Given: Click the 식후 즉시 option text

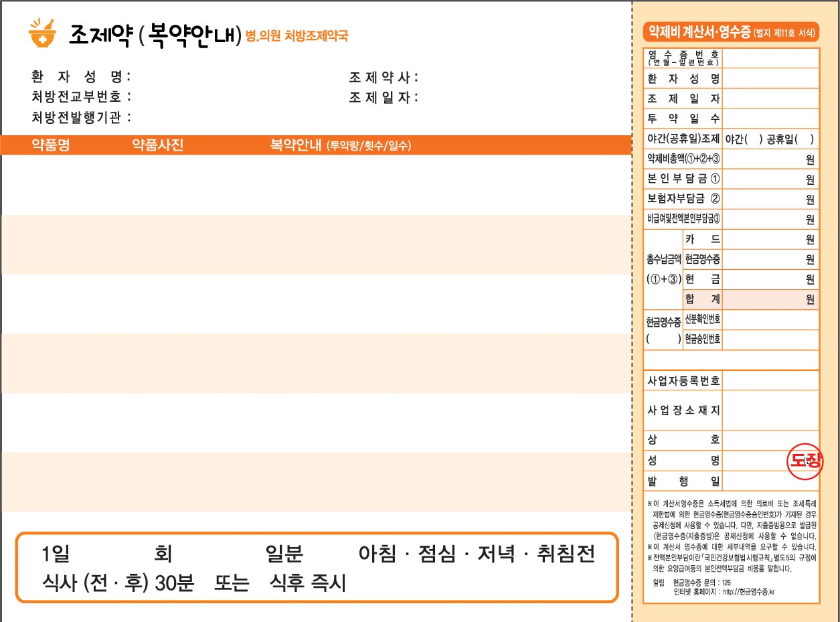Looking at the screenshot, I should tap(307, 583).
